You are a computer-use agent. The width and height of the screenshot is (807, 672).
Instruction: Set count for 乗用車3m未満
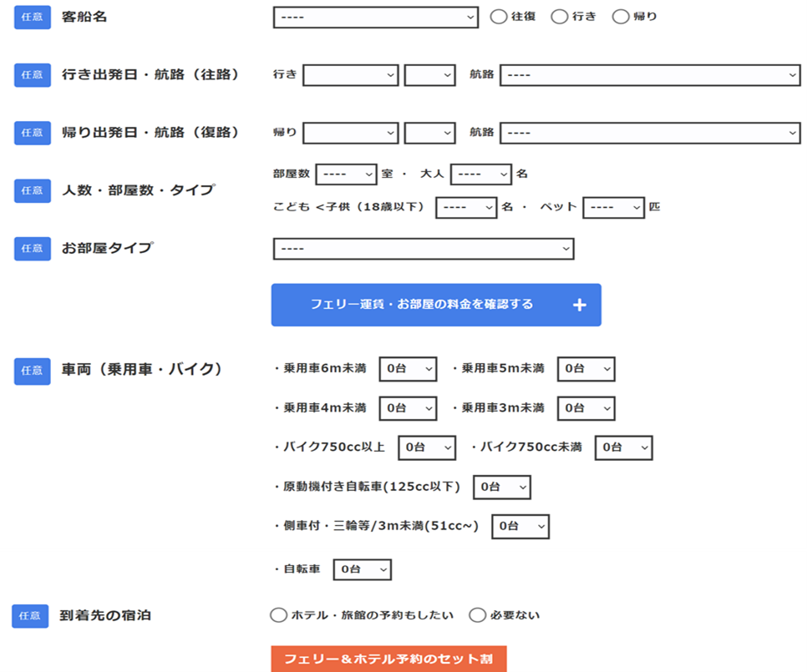[x=586, y=409]
